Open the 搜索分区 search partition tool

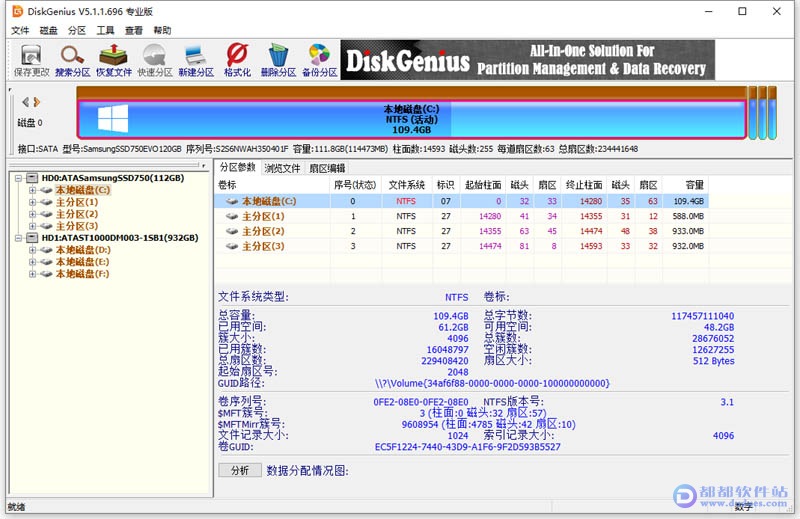[72, 60]
